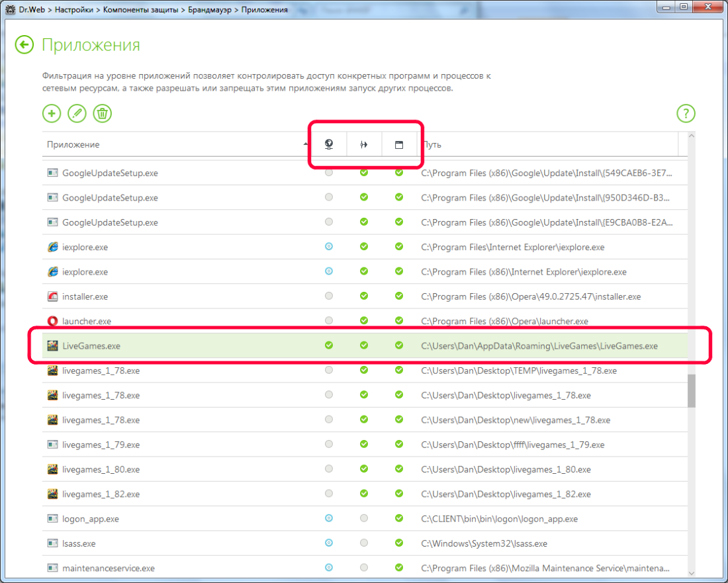The image size is (728, 583).
Task: Click the icon beside livegames_1_80.exe
Action: (52, 469)
